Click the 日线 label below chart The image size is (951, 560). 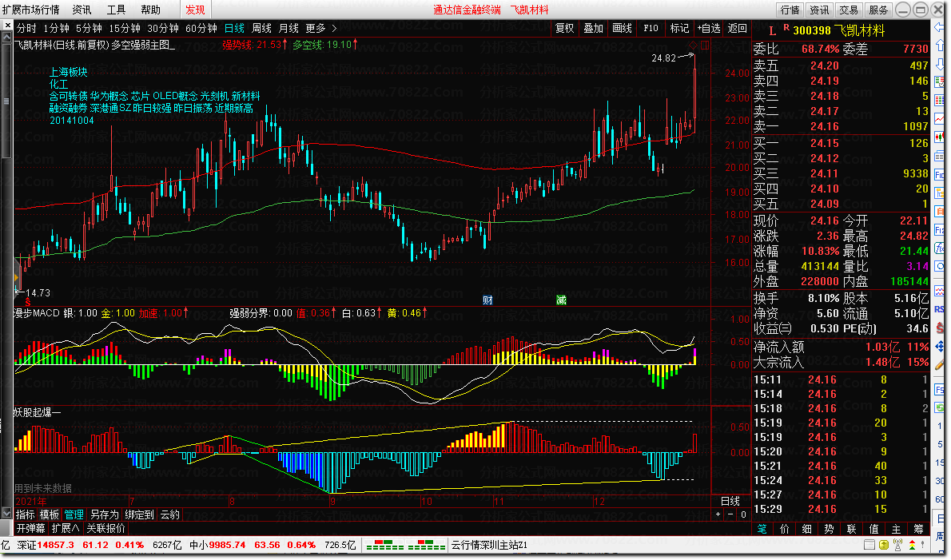click(x=730, y=501)
